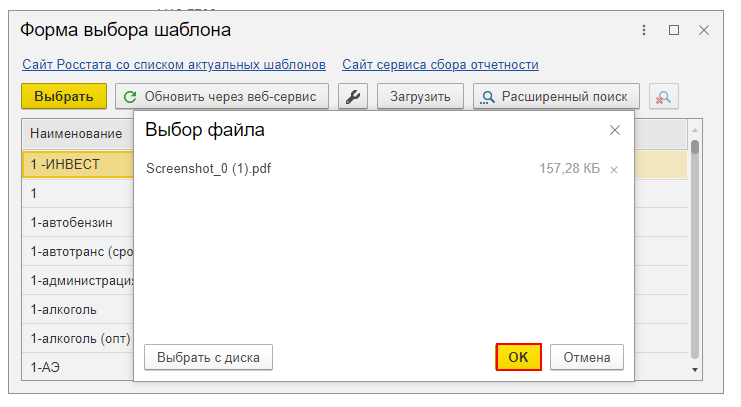Screen dimensions: 741x407
Task: Click the Отмена button
Action: (x=586, y=357)
